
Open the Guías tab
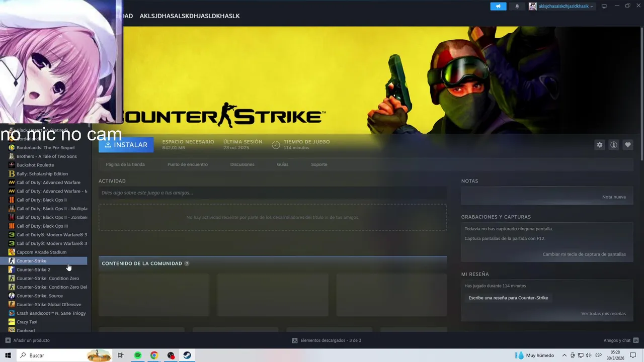[282, 164]
